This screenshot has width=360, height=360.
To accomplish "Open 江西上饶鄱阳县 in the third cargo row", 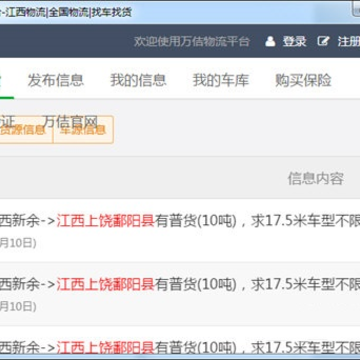I will coord(105,347).
